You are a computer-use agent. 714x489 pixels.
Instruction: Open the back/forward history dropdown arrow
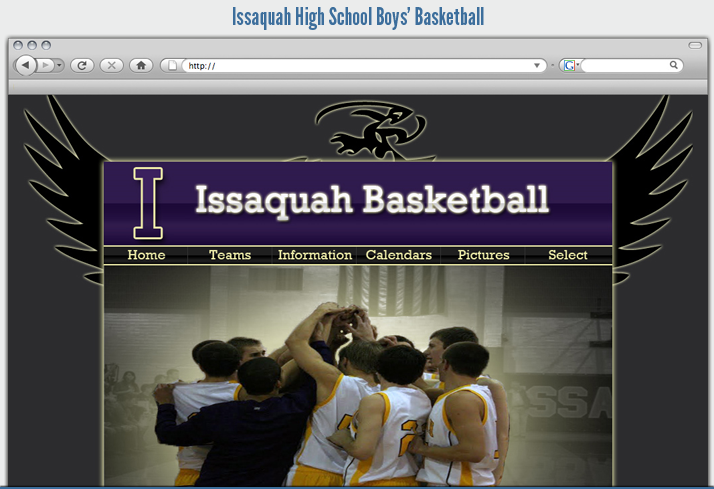click(59, 66)
